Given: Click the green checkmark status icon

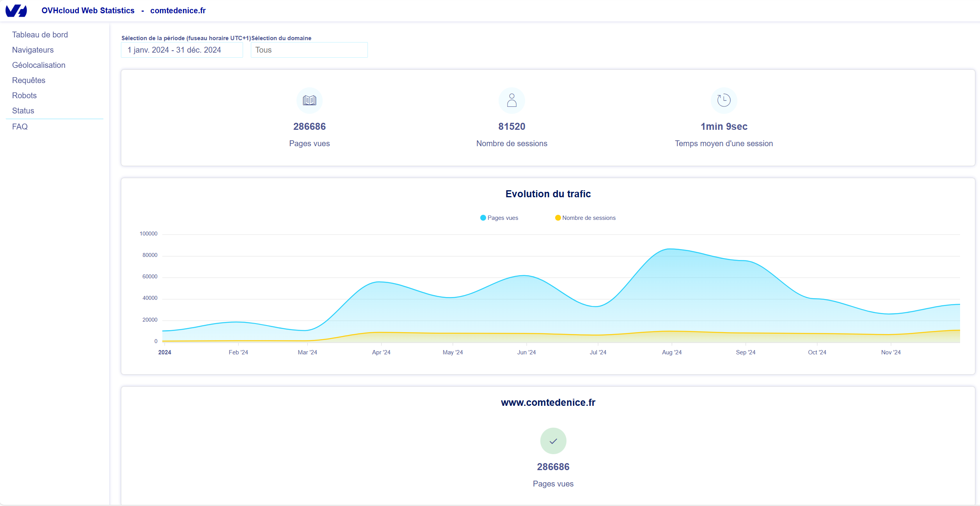Looking at the screenshot, I should (x=553, y=441).
